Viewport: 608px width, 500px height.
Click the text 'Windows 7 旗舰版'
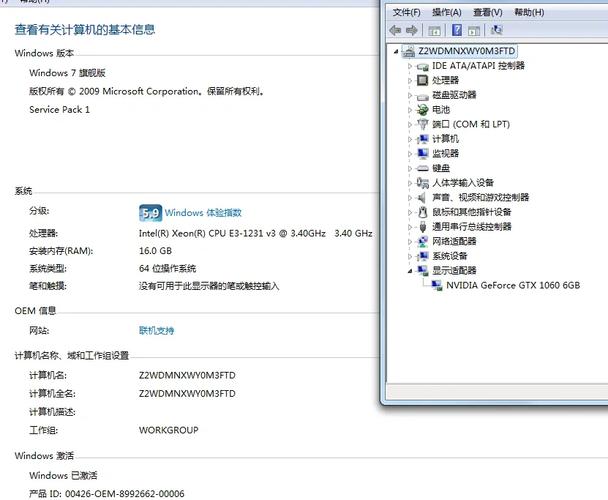(x=67, y=73)
